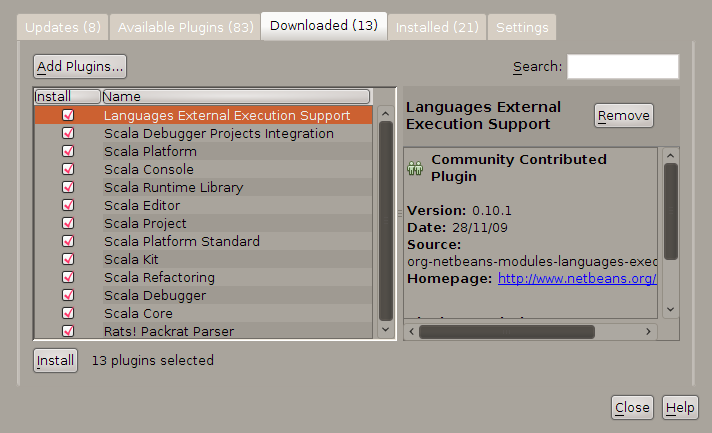Select the Scala Editor row name
The height and width of the screenshot is (433, 712).
(x=142, y=205)
